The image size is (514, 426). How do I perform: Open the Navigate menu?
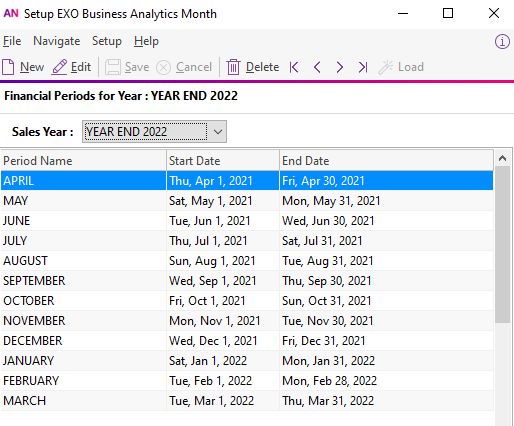(x=57, y=41)
